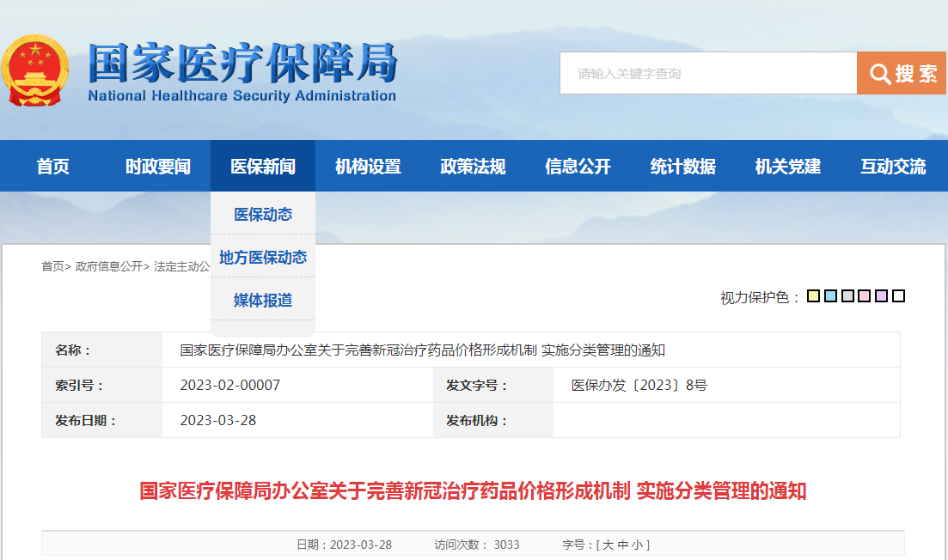This screenshot has width=948, height=560.
Task: Open the 政策法规 nav item
Action: pyautogui.click(x=473, y=166)
